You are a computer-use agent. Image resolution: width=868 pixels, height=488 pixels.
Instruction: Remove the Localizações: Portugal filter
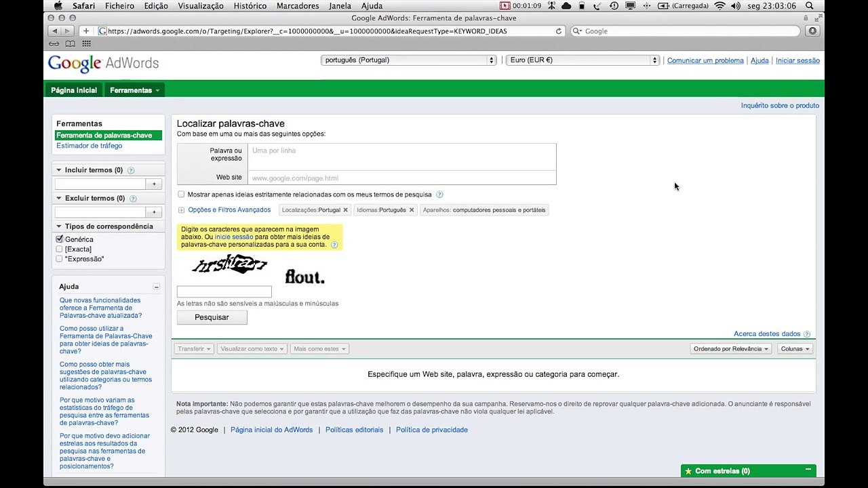[x=345, y=210]
